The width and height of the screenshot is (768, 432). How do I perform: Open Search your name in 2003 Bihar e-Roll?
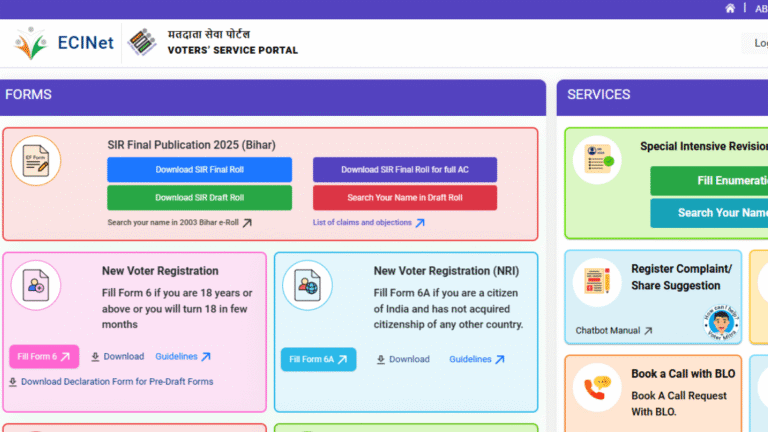point(173,222)
